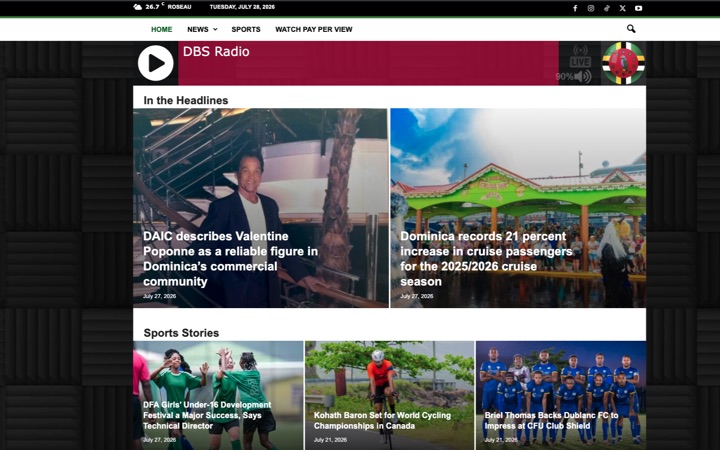Read the Dominica cruise passengers increase headline
Screen dimensions: 720x450
[x=486, y=259]
